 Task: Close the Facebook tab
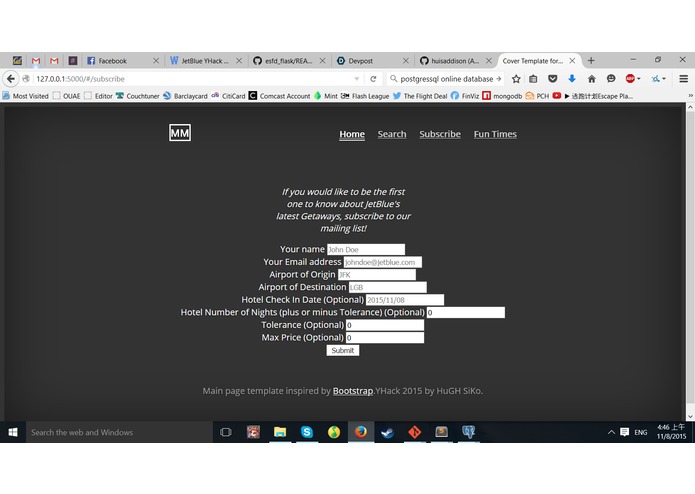click(x=156, y=61)
